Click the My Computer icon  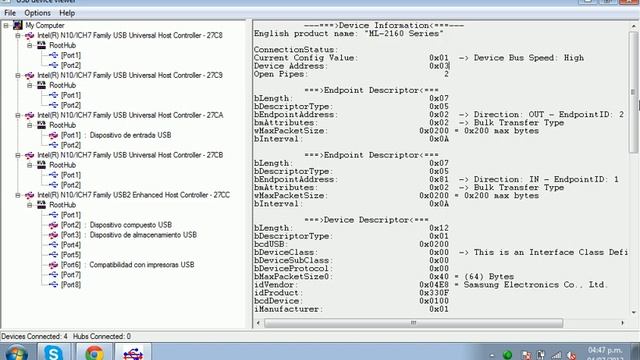pos(18,25)
